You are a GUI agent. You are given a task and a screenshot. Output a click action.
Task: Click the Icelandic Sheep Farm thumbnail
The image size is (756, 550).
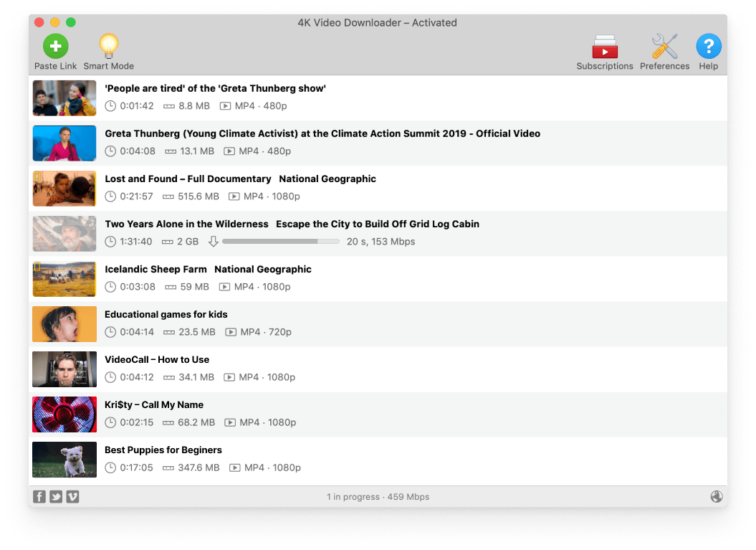(x=64, y=278)
